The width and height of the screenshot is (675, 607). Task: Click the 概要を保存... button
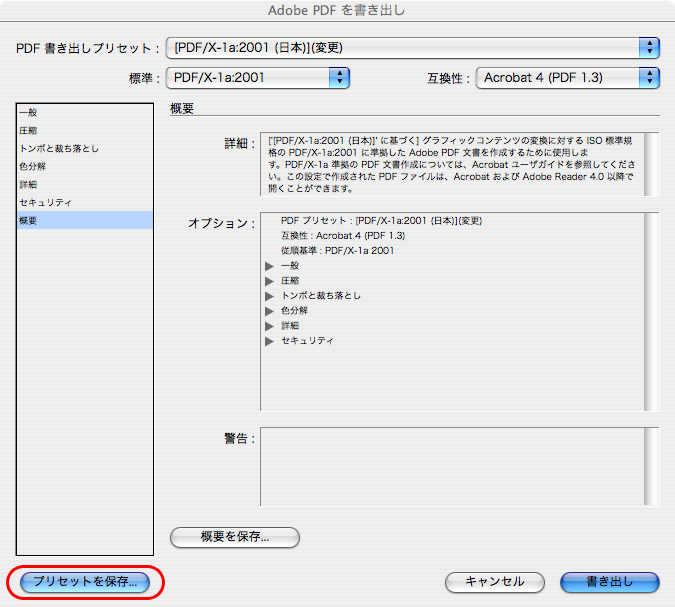coord(235,537)
